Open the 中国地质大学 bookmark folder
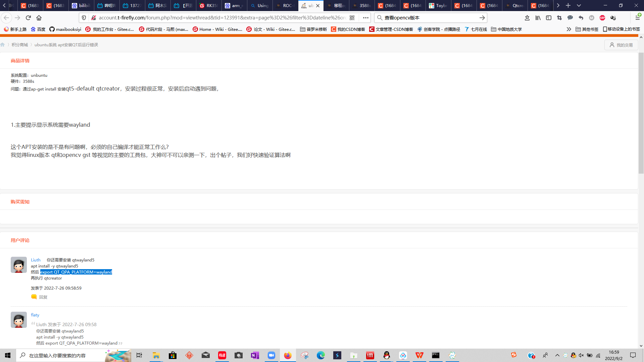 (x=506, y=29)
